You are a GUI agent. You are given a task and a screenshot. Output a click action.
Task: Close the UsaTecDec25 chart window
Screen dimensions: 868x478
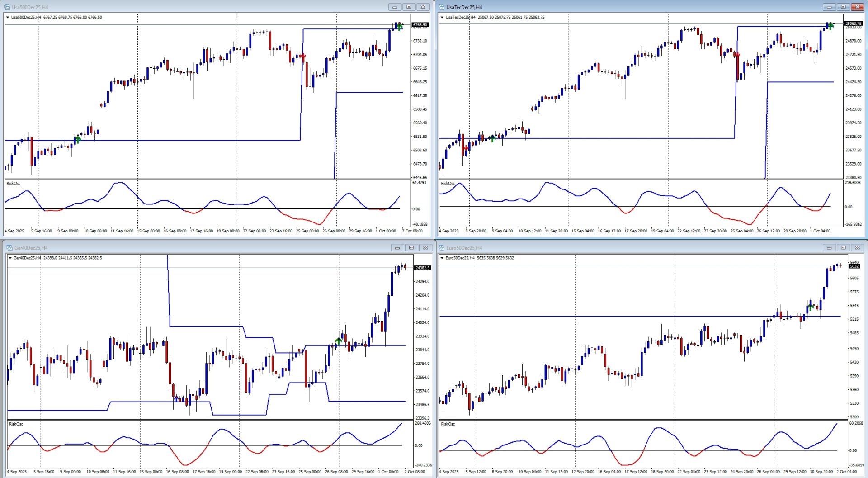coord(857,7)
